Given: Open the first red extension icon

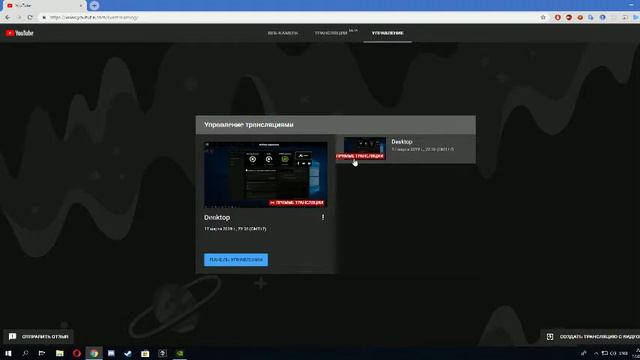Looking at the screenshot, I should [x=558, y=18].
